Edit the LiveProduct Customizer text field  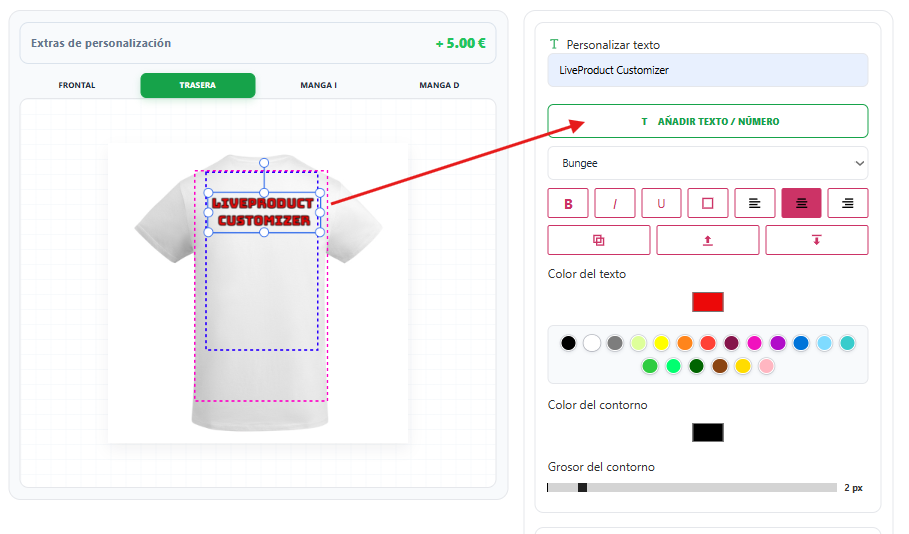point(708,70)
